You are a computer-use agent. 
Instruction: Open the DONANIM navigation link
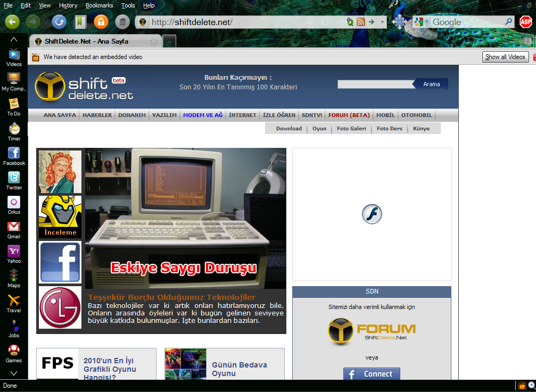(132, 115)
